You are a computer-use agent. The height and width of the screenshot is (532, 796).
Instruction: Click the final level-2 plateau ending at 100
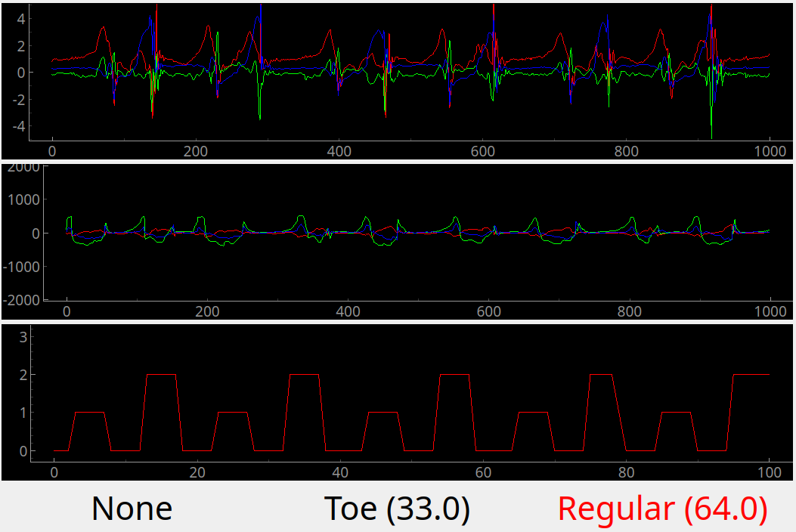[751, 374]
